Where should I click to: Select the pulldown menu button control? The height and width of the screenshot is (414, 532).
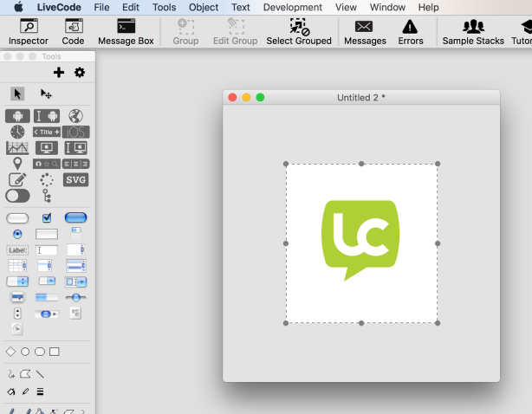click(x=47, y=281)
